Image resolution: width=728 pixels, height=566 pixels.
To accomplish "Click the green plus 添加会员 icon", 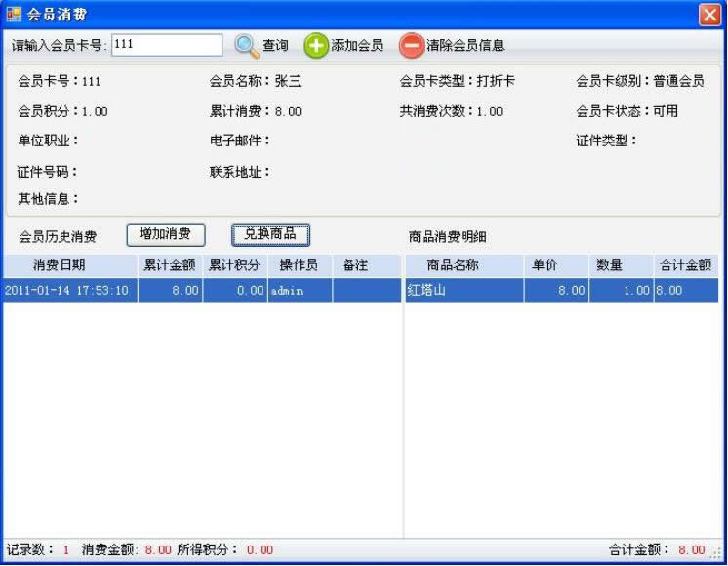I will coord(316,46).
